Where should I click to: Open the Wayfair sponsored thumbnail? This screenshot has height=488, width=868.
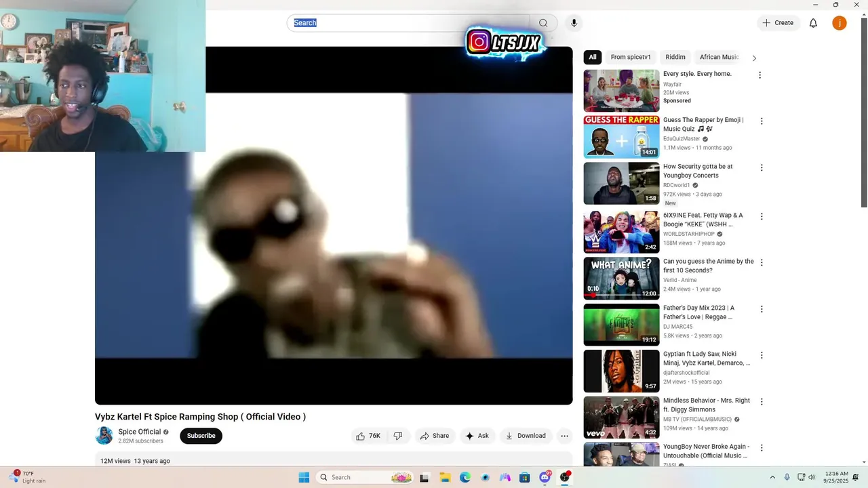click(x=621, y=91)
